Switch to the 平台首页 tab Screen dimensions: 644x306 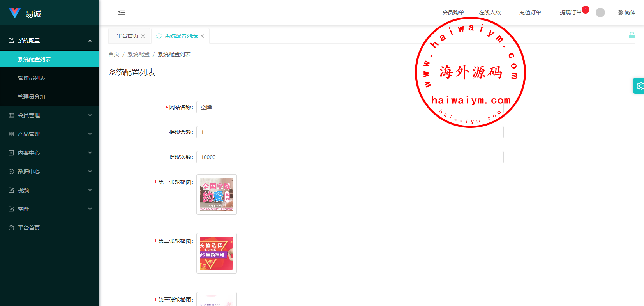(127, 36)
